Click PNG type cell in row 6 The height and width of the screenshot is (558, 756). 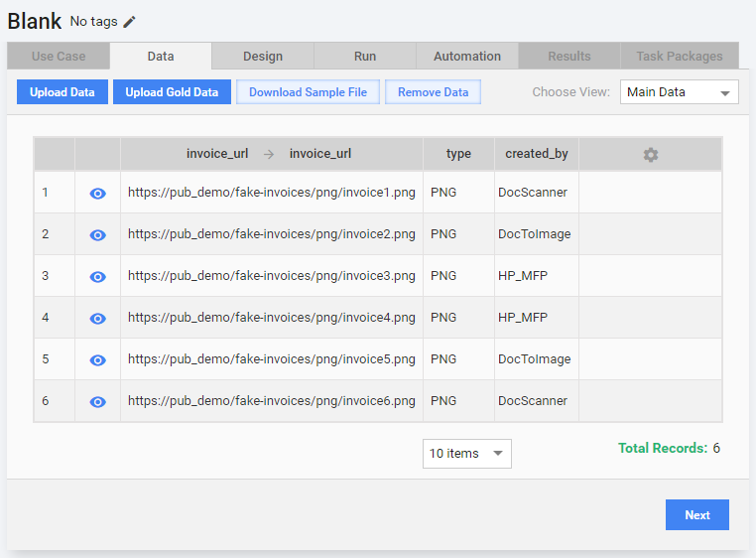458,401
